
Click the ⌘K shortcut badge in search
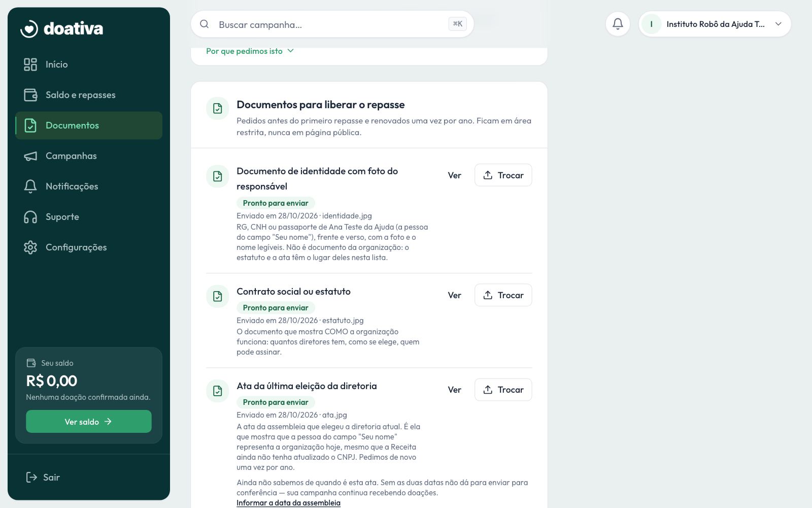457,24
